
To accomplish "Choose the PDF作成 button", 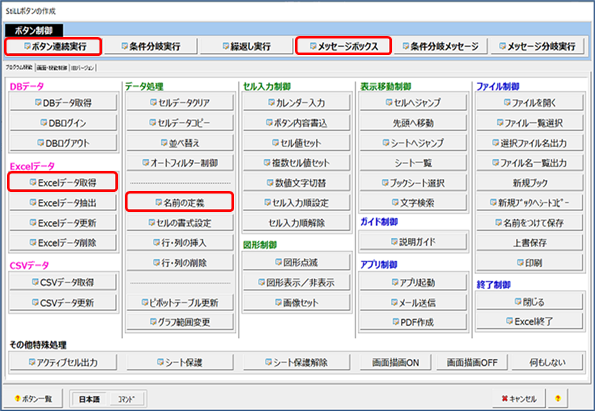I will pyautogui.click(x=413, y=322).
